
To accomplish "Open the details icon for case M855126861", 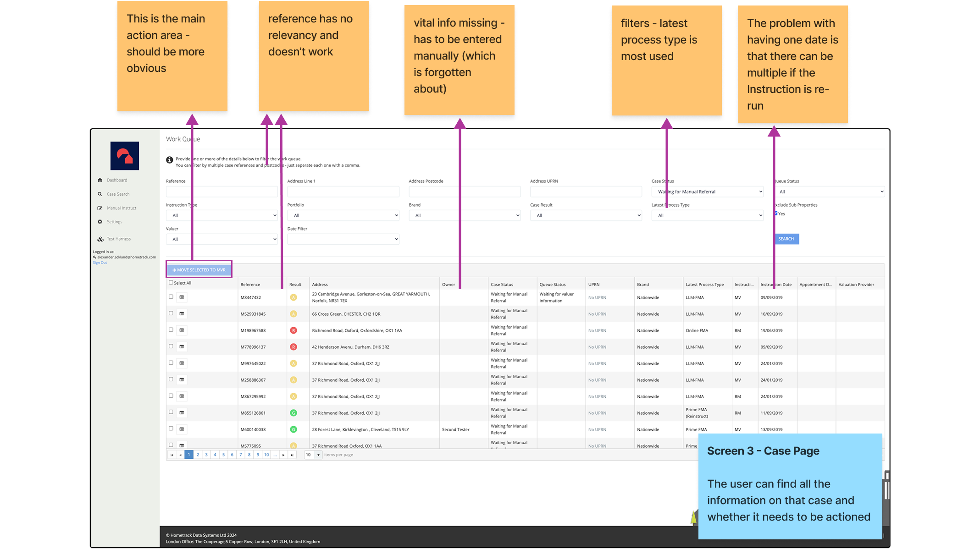I will coord(182,413).
